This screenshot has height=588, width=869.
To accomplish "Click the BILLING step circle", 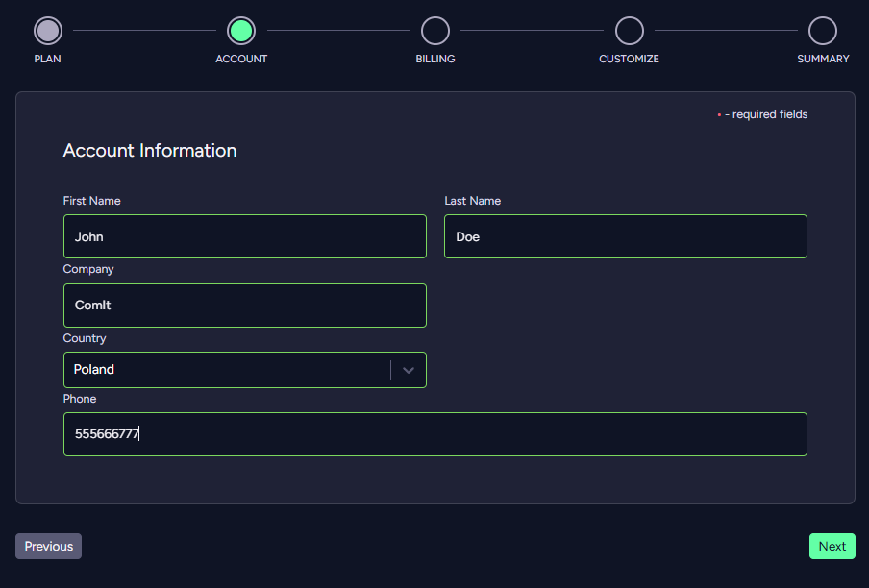I will point(435,31).
